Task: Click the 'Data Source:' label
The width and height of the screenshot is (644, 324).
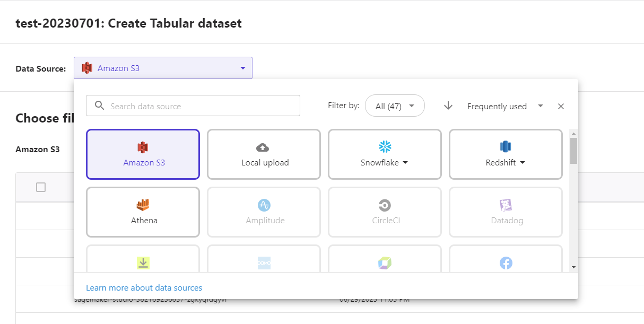Action: 41,68
